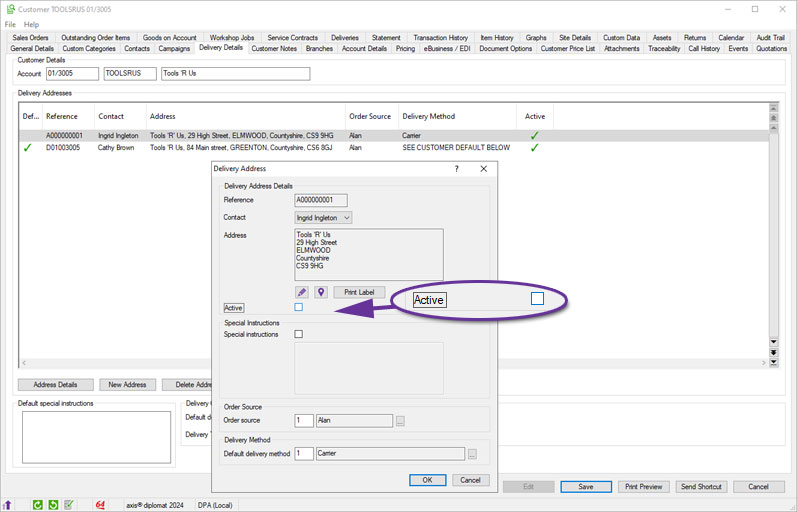Enable the Special instructions checkbox
Viewport: 797px width, 512px height.
(299, 334)
